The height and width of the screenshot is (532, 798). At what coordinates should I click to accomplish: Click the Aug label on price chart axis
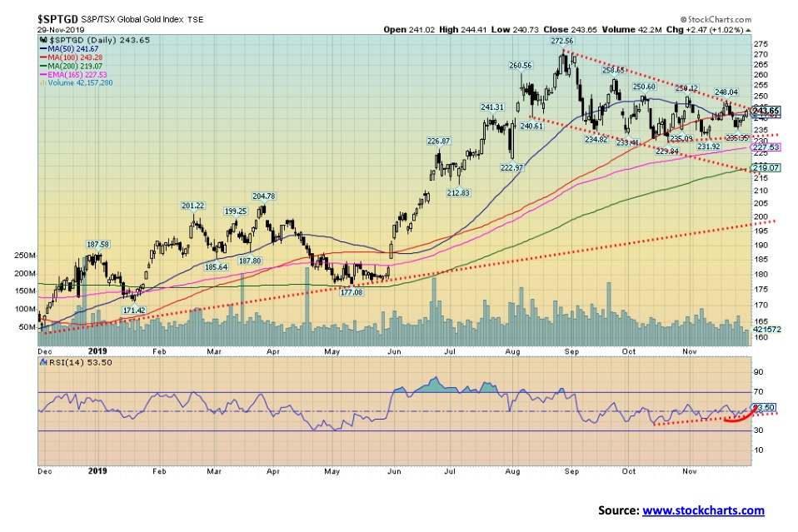pyautogui.click(x=512, y=351)
